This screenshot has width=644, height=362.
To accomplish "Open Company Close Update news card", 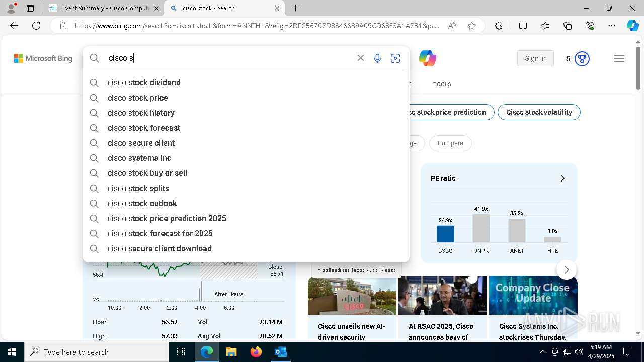I will click(x=533, y=308).
